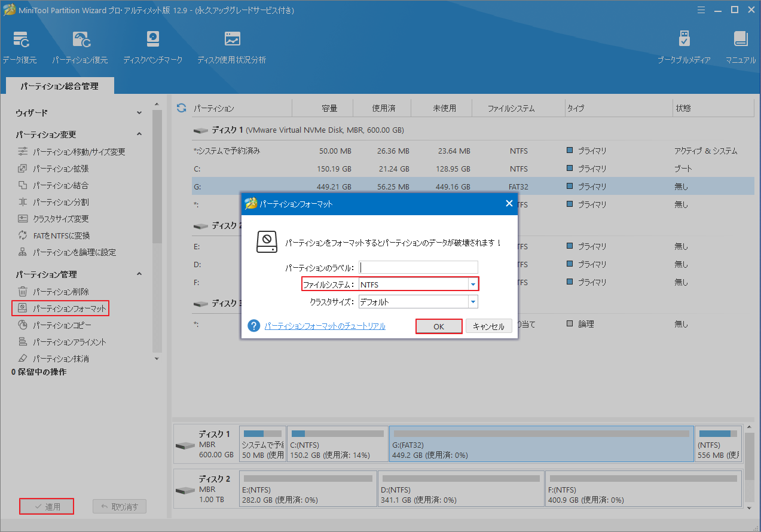Open ブータブルメディア builder

point(684,47)
